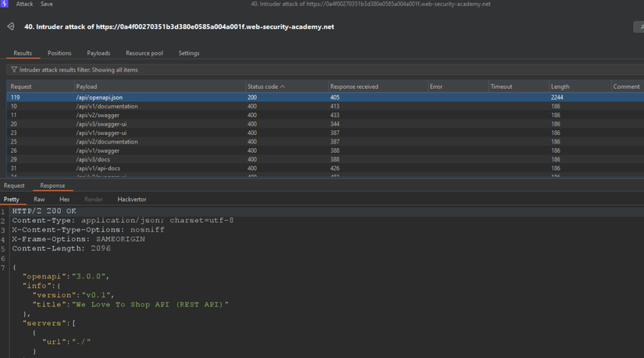Open the Hackvertor tab
The image size is (644, 358).
coord(132,200)
